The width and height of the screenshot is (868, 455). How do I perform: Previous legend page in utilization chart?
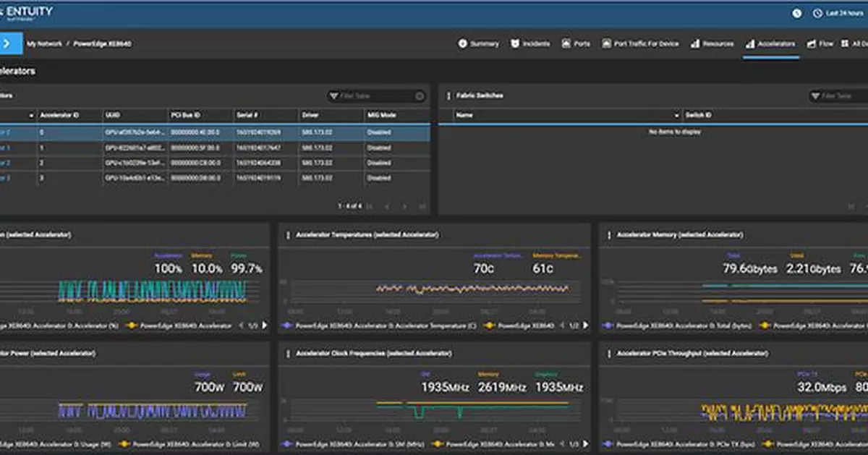coord(240,326)
